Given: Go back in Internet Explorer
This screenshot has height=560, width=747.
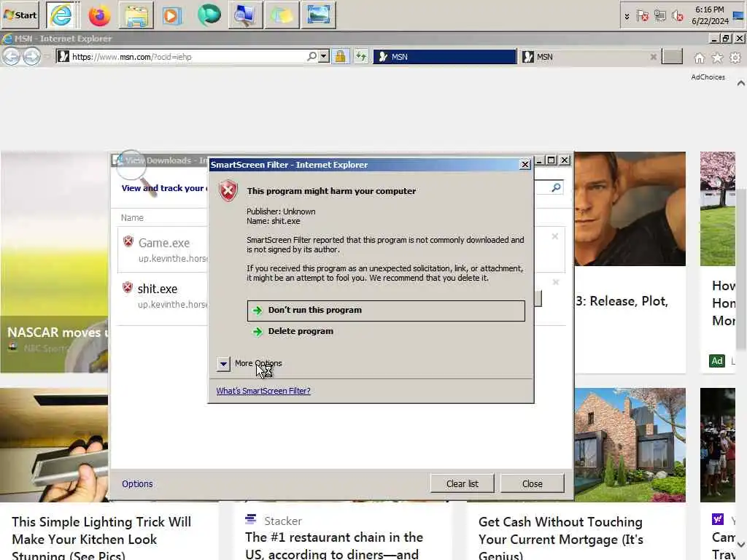Looking at the screenshot, I should point(12,57).
